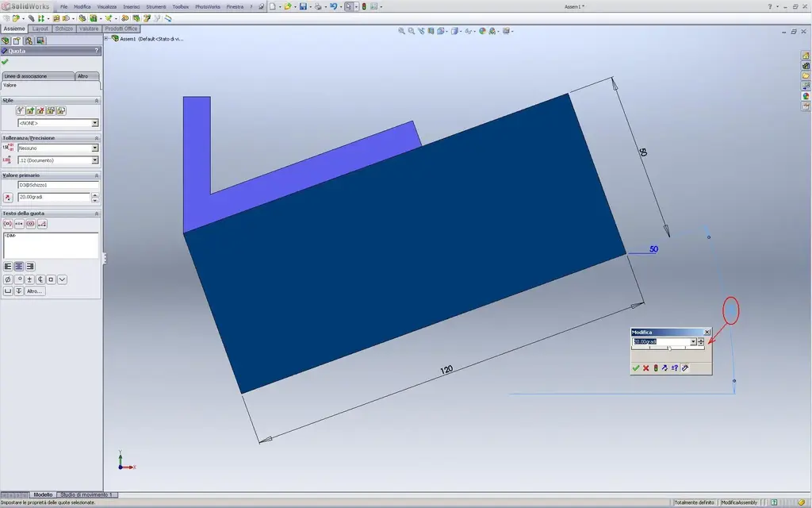812x508 pixels.
Task: Open the dropdown arrow in Modifica value field
Action: coord(693,341)
